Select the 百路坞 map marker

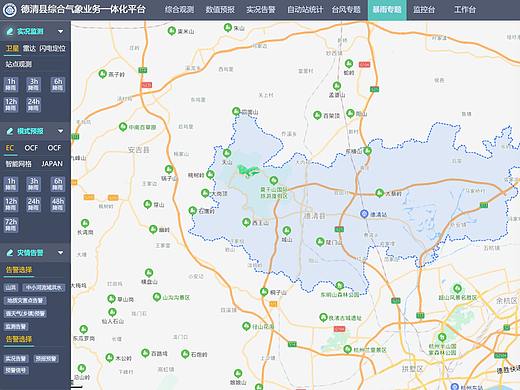[145, 353]
